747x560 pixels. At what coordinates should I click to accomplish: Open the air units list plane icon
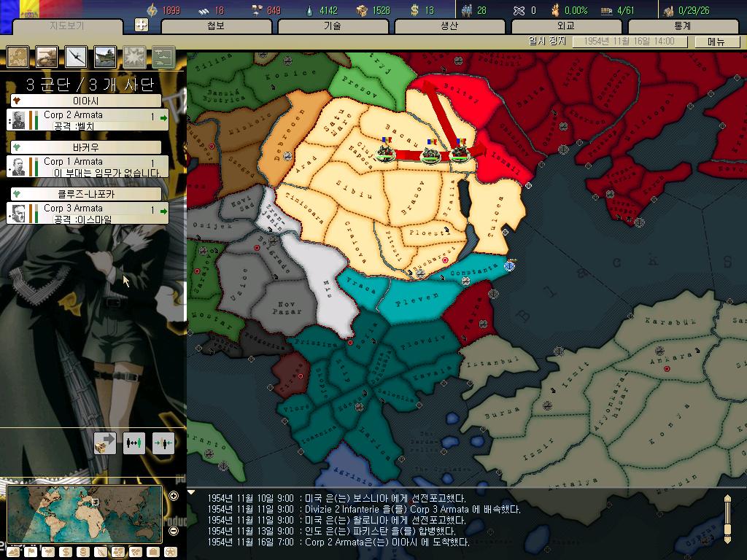(76, 57)
